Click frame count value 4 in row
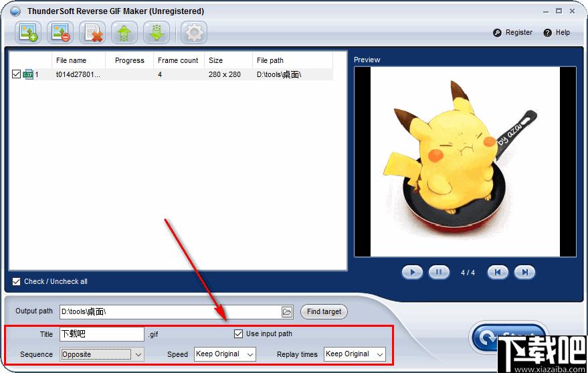The image size is (588, 373). (160, 74)
